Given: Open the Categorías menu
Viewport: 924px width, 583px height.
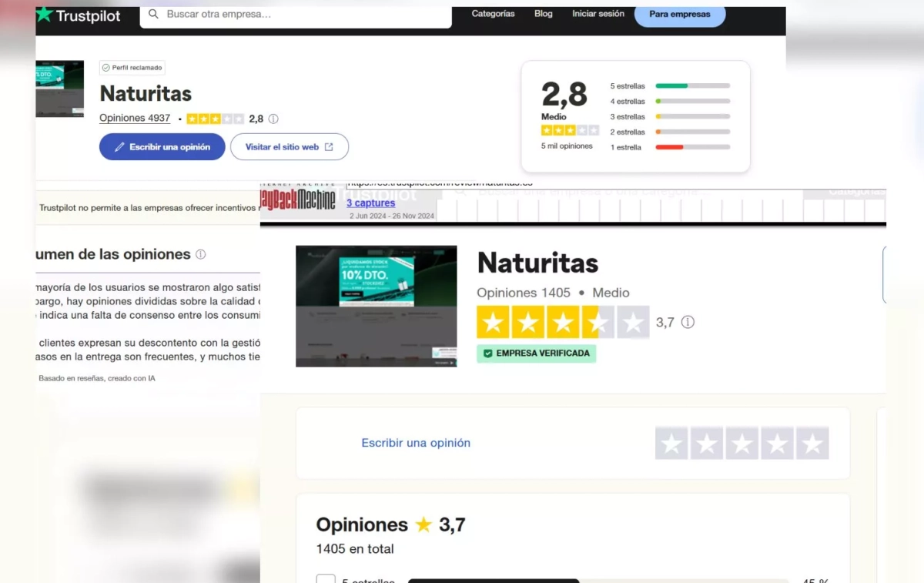Looking at the screenshot, I should tap(493, 14).
